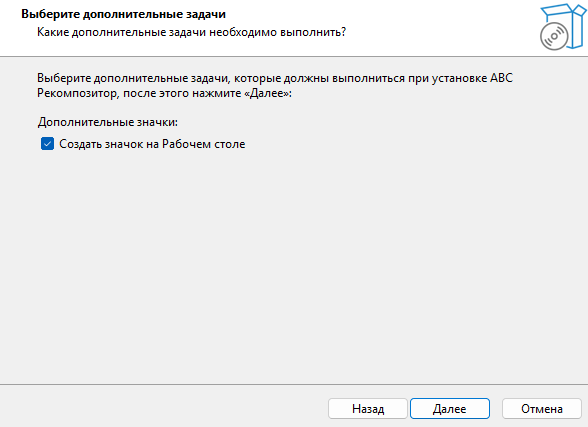Click the 'Создать значок на Рабочем столе' label
This screenshot has width=588, height=427.
[152, 144]
